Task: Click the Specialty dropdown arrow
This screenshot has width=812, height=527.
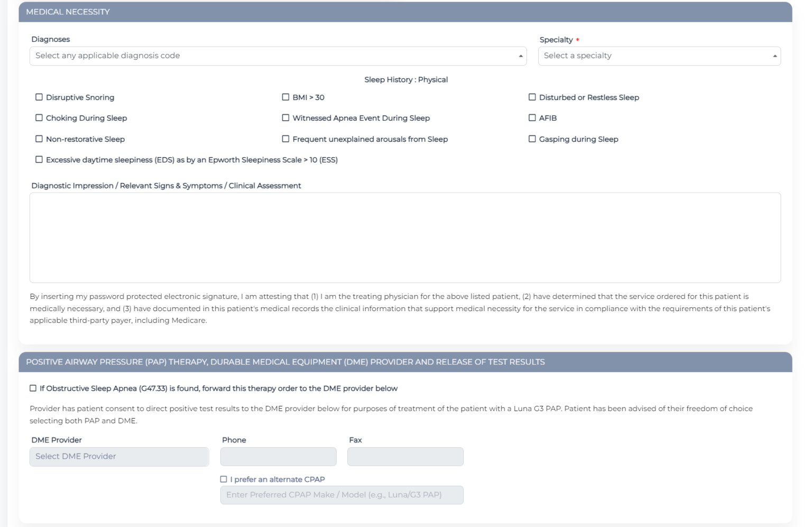Action: pyautogui.click(x=775, y=56)
